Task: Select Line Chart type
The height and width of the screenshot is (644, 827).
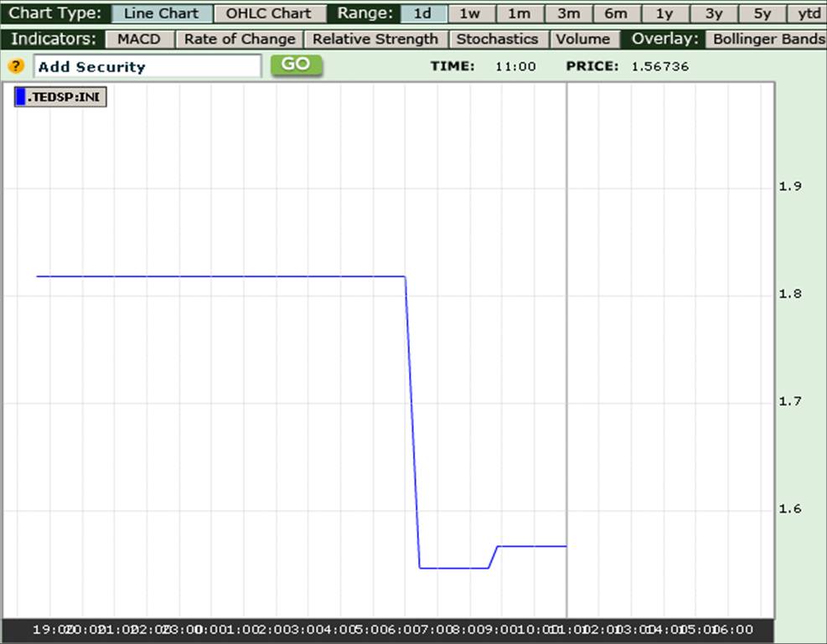Action: point(162,13)
